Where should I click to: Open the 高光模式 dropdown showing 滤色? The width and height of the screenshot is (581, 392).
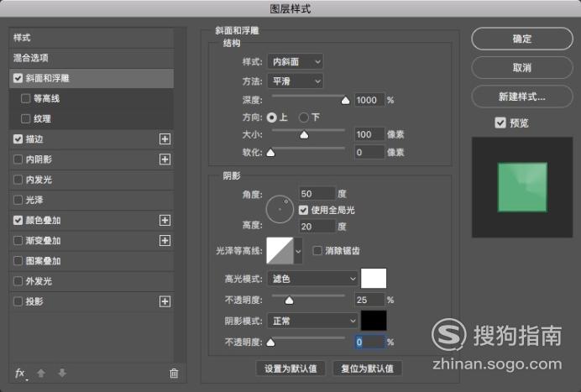[312, 279]
